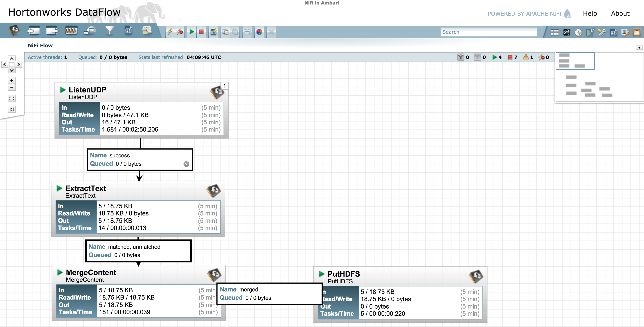Expand the success connection details arrow
Screen dimensions: 644x327
point(186,164)
